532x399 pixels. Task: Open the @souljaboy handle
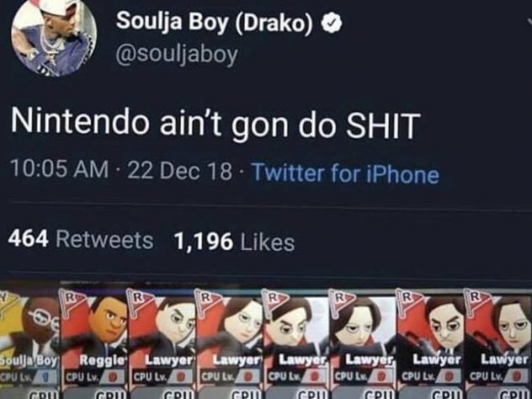[177, 54]
